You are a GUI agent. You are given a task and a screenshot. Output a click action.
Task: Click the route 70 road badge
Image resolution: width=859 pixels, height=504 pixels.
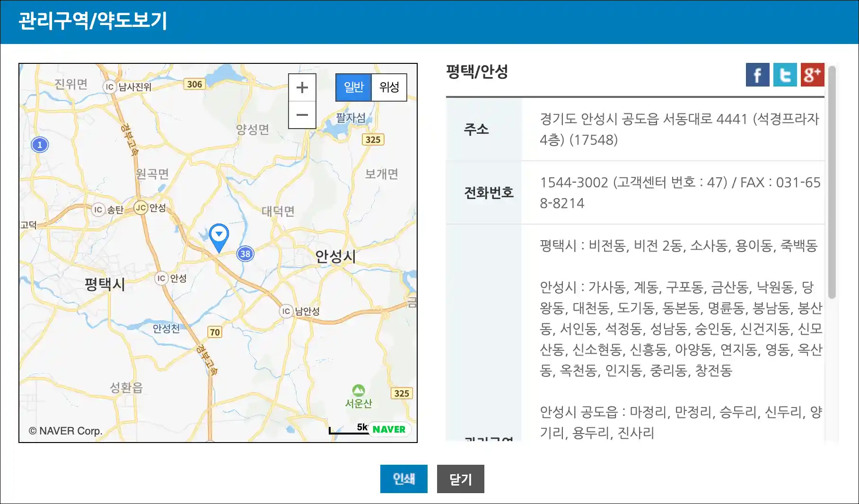pos(215,332)
